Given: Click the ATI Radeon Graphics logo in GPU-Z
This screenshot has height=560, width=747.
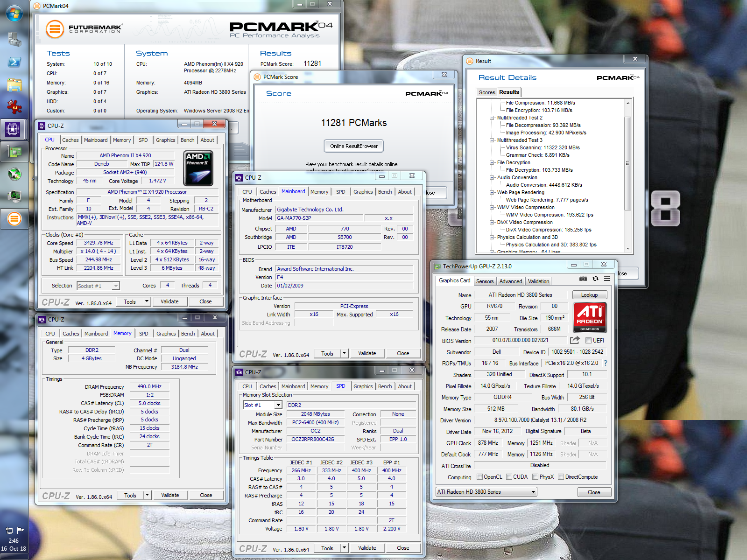Looking at the screenshot, I should [x=590, y=317].
